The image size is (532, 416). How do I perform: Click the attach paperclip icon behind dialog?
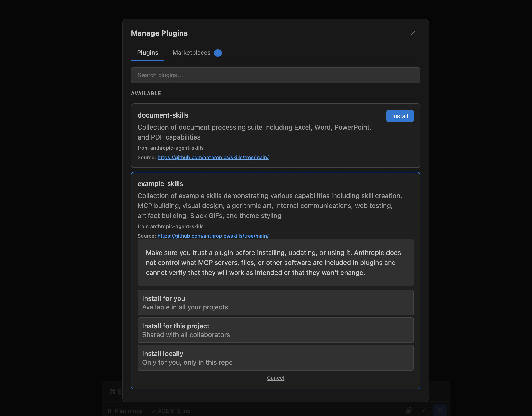tap(409, 411)
